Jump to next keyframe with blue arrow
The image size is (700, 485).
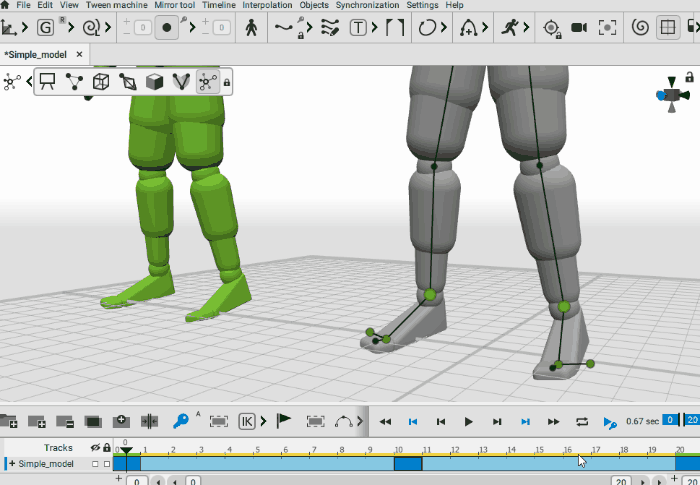pyautogui.click(x=525, y=422)
